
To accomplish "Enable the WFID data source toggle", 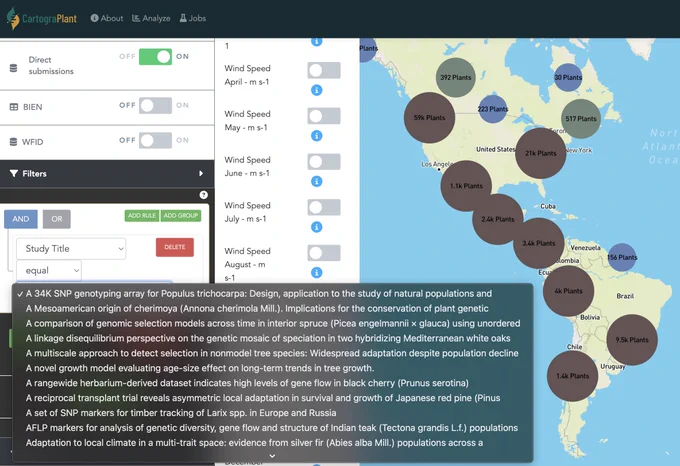I will tap(155, 140).
